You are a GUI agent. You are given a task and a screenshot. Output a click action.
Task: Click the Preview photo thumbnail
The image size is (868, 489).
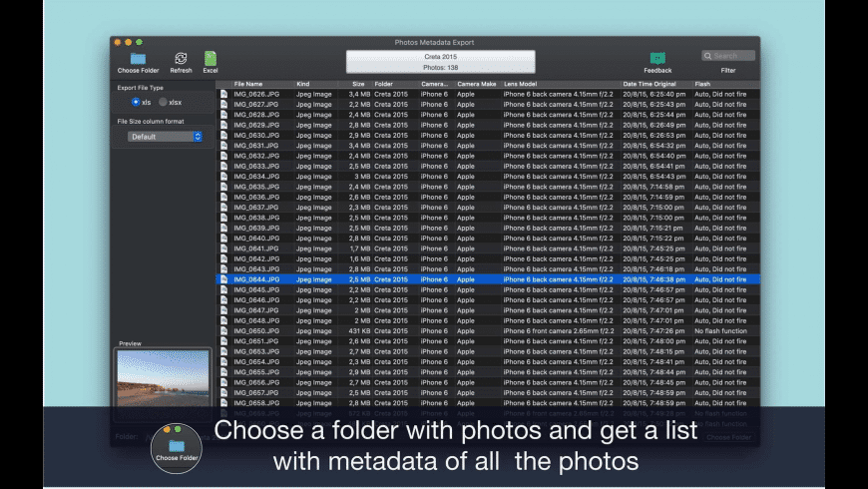(x=163, y=379)
